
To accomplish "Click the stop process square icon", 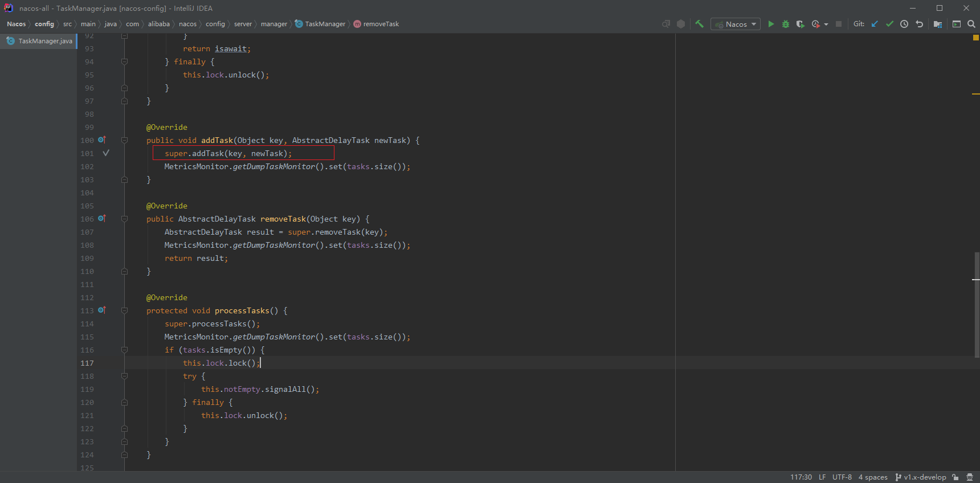I will coord(839,24).
